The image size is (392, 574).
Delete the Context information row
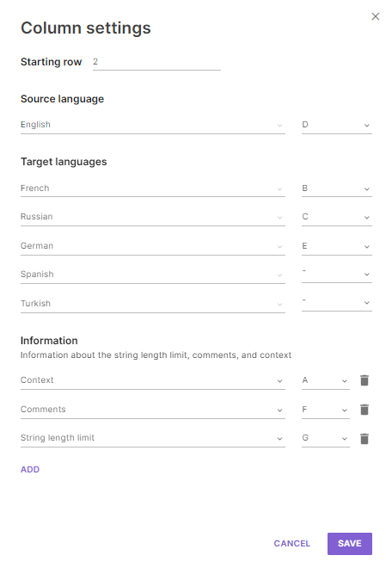pos(364,380)
